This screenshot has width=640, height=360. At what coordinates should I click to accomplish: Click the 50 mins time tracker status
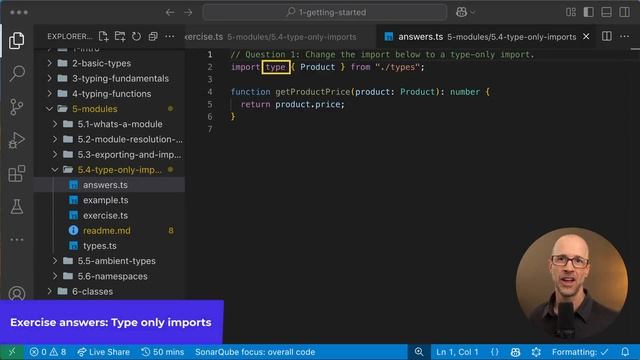pyautogui.click(x=162, y=352)
